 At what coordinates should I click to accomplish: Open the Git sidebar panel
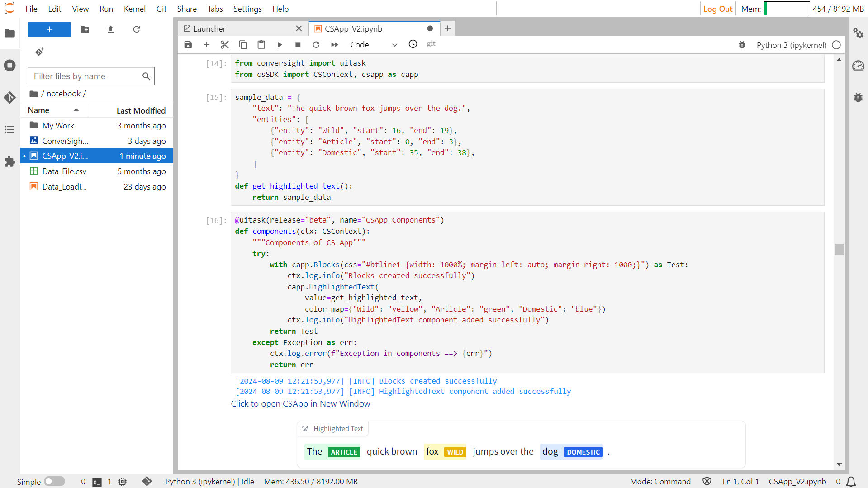pyautogui.click(x=9, y=97)
